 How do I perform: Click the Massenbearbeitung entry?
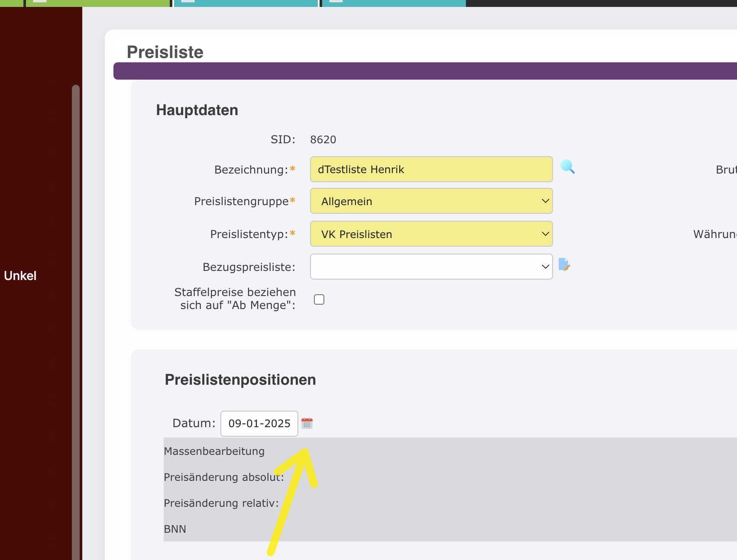[x=214, y=451]
